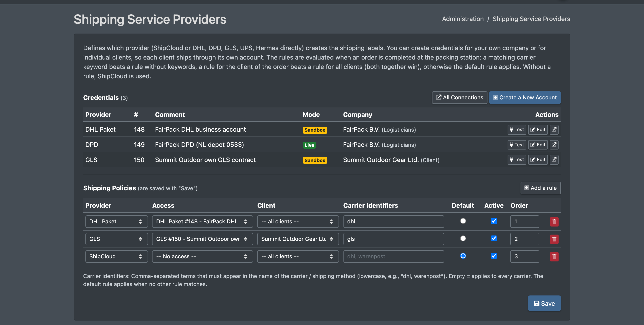Open the ShipCloud provider dropdown
Image resolution: width=644 pixels, height=325 pixels.
117,257
